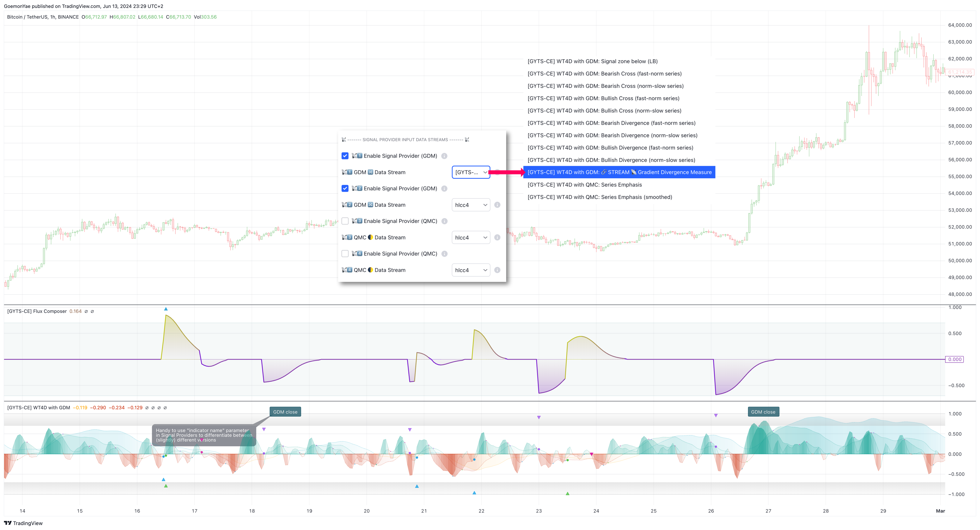
Task: Pick 'Bearish Divergence (norm-slow series)' option
Action: [x=619, y=135]
